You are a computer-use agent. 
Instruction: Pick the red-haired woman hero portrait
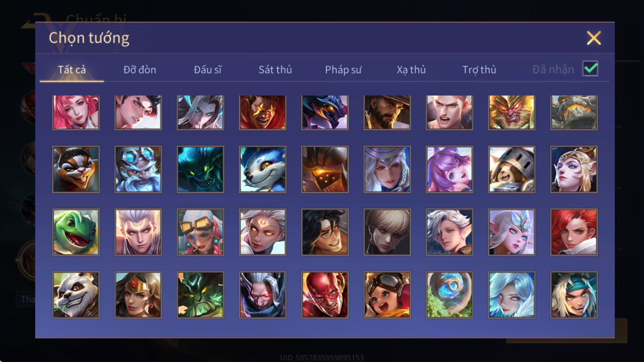[x=574, y=232]
